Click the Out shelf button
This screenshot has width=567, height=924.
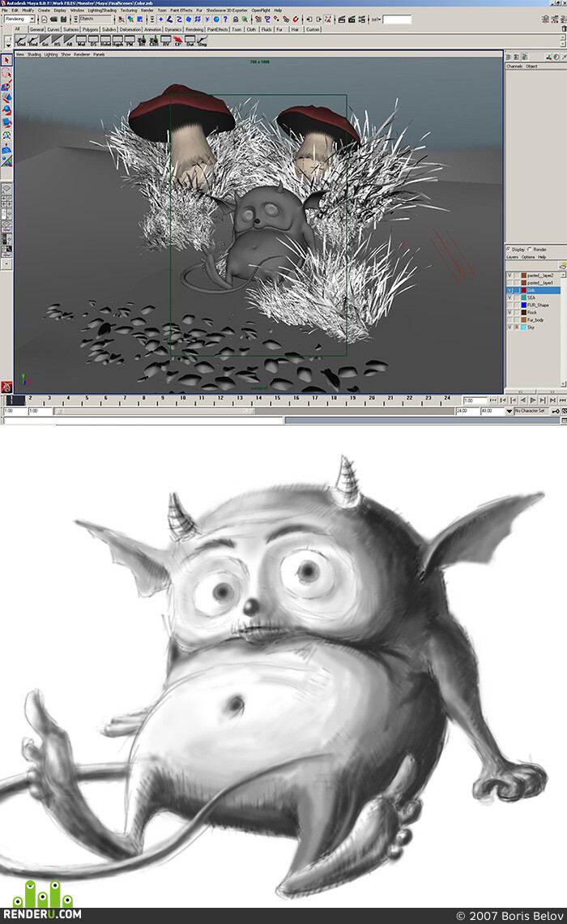(190, 41)
